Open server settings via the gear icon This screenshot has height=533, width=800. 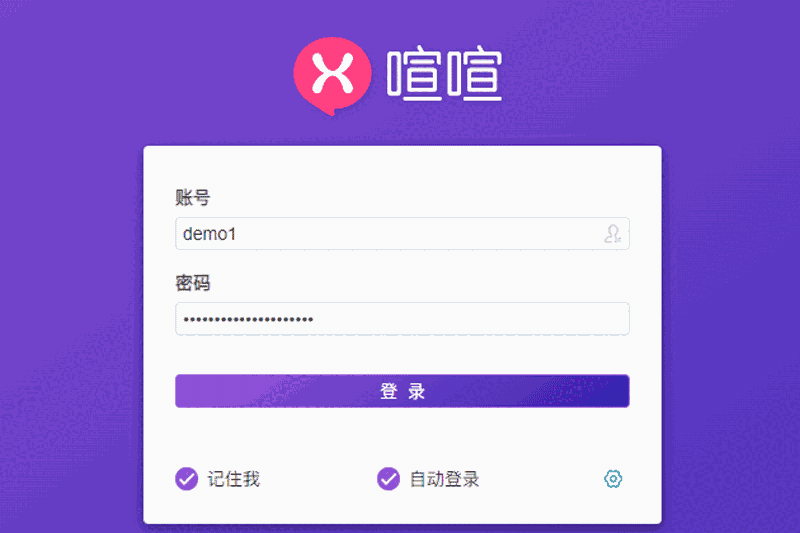click(613, 479)
